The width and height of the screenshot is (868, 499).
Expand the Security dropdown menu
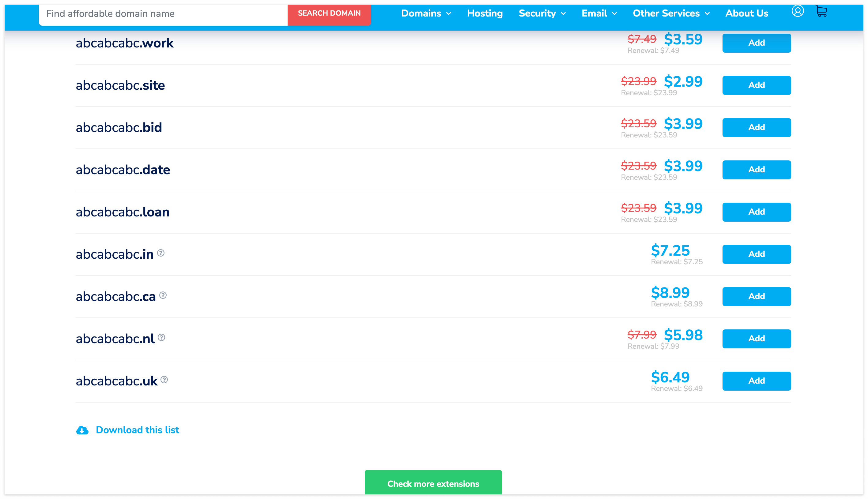(542, 13)
